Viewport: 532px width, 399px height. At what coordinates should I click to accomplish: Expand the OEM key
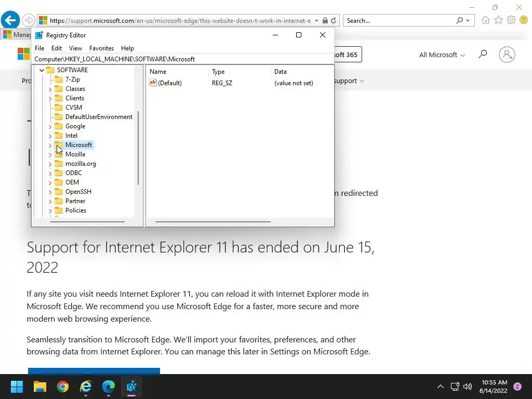point(50,183)
